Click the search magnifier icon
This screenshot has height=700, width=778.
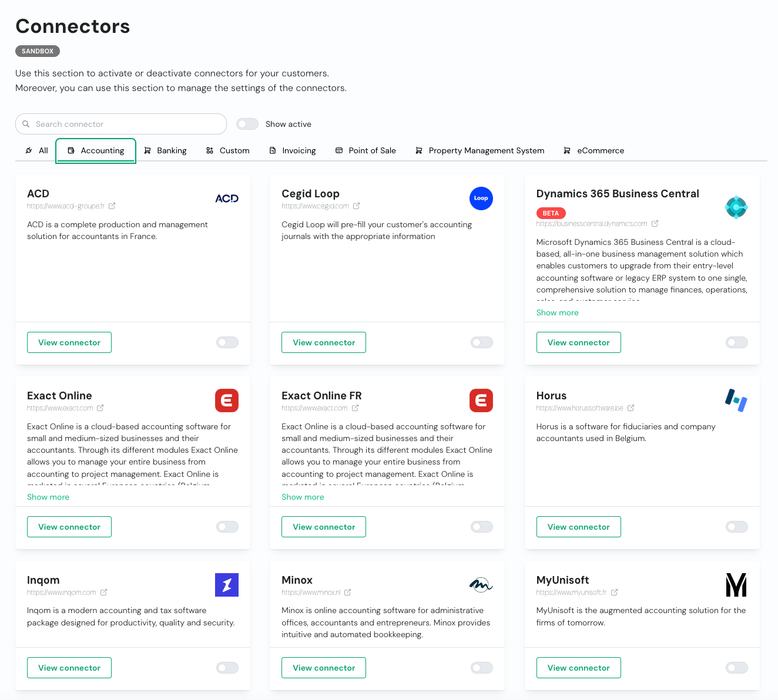(26, 124)
